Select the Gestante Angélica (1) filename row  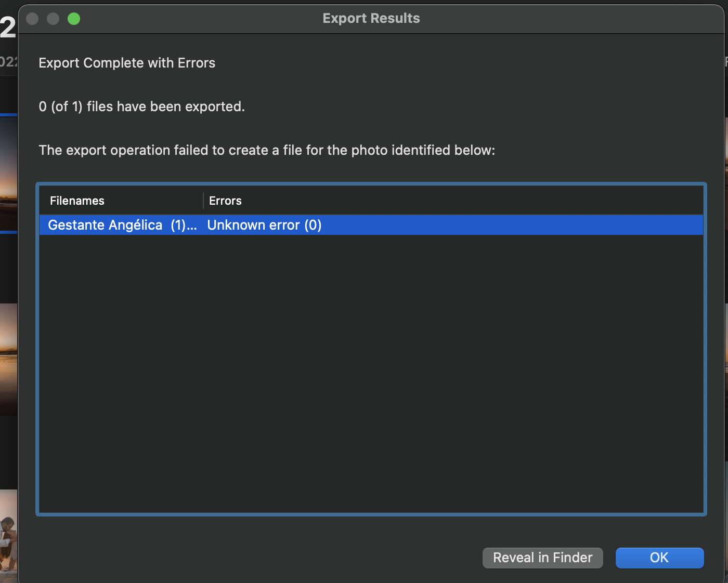[x=105, y=225]
